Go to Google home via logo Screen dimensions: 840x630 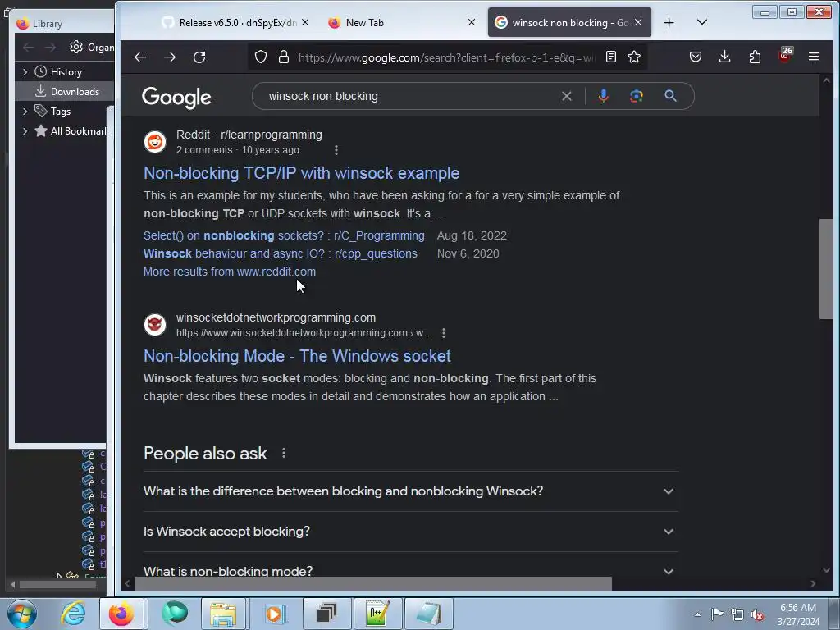click(x=176, y=98)
